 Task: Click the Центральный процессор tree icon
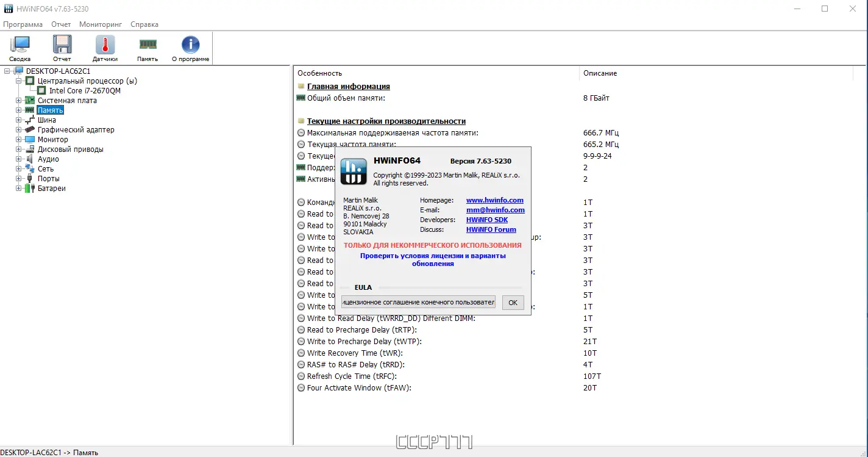[x=30, y=81]
